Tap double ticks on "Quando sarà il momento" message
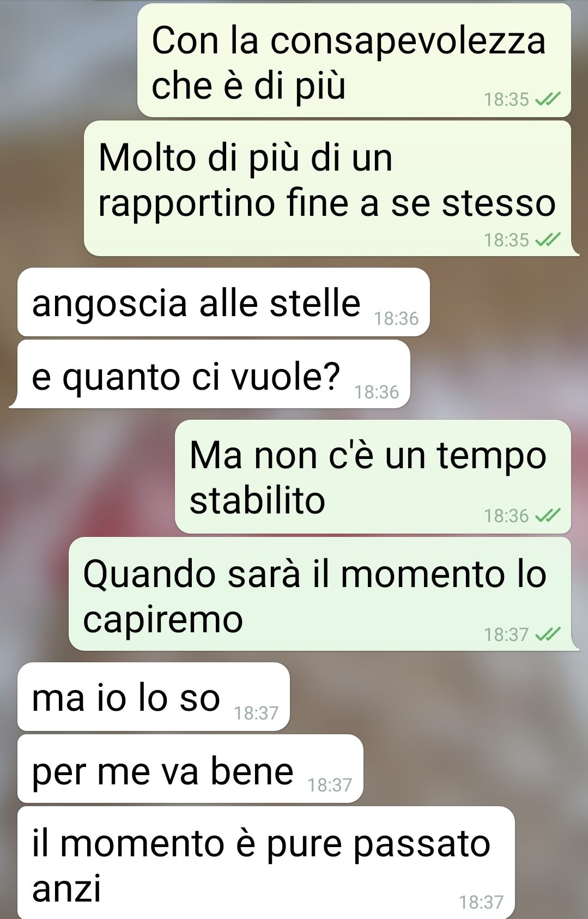The height and width of the screenshot is (919, 588). click(x=548, y=634)
